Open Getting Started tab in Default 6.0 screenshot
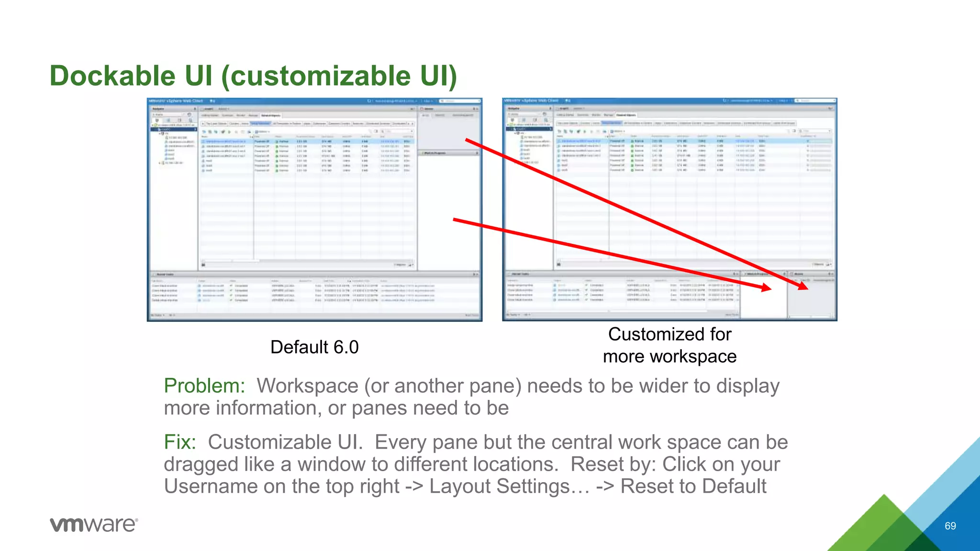Viewport: 980px width, 551px height. click(210, 115)
